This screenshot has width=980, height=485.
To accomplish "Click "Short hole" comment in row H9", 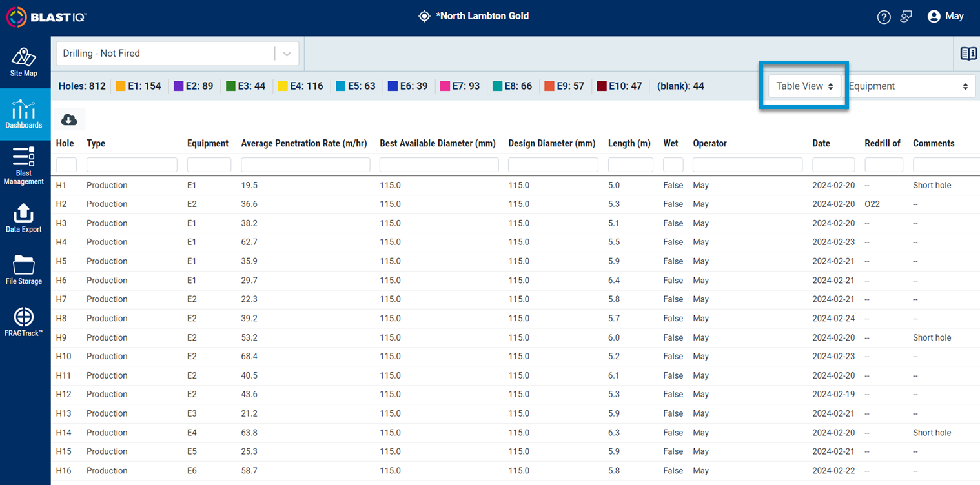I will (x=932, y=337).
